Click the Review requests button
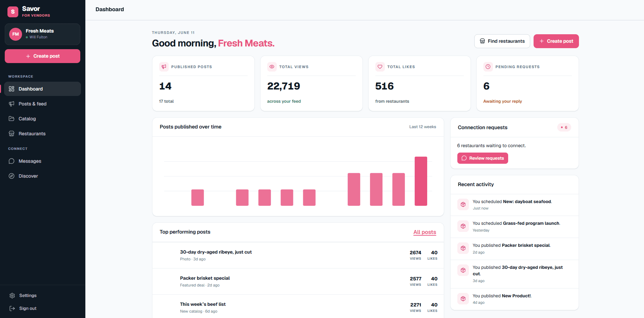Screen dimensions: 644x318 (483, 158)
